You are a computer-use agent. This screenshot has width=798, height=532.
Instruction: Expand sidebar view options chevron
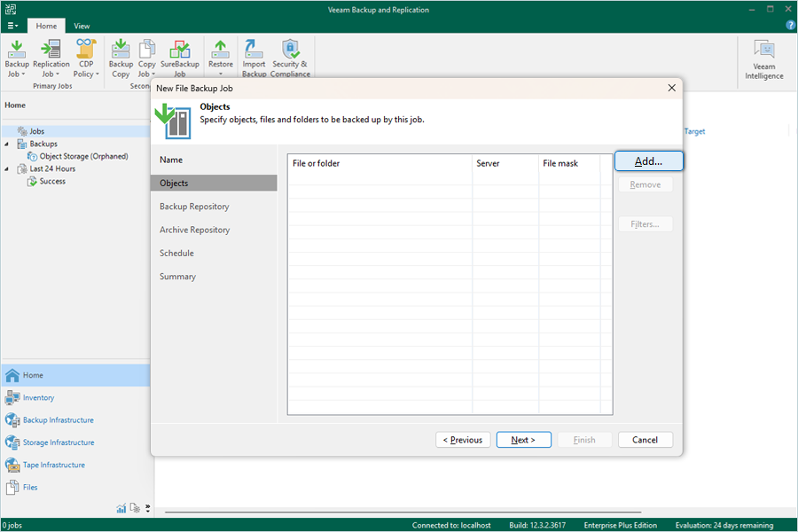[147, 508]
